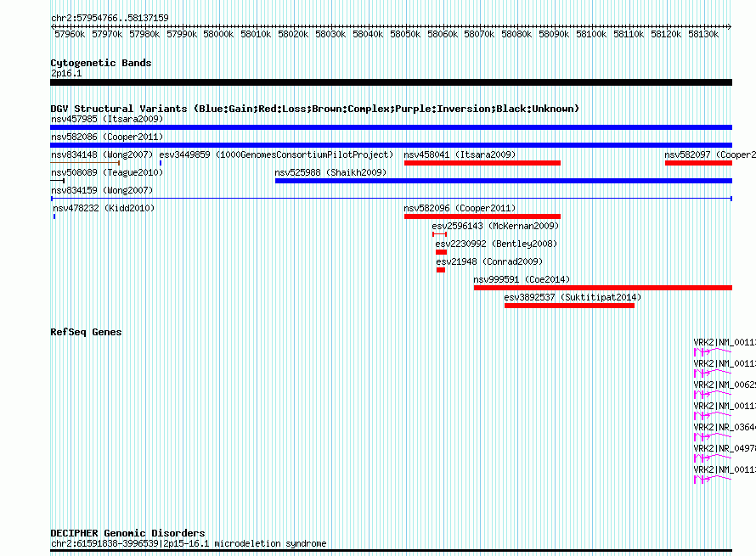Open nsv582096 (Cooper2011) variant label
Image resolution: width=756 pixels, height=556 pixels.
coord(460,208)
